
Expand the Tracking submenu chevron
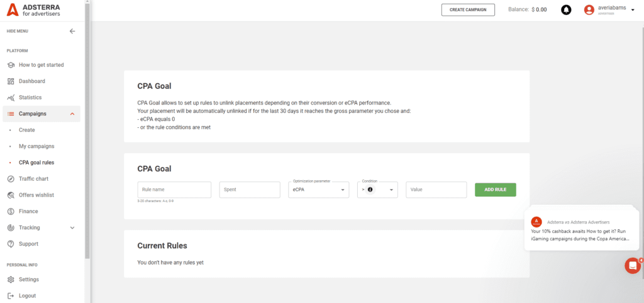pos(72,228)
